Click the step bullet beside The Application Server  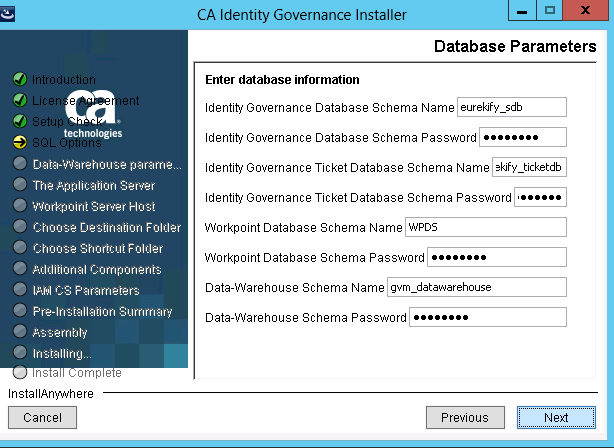pos(20,184)
